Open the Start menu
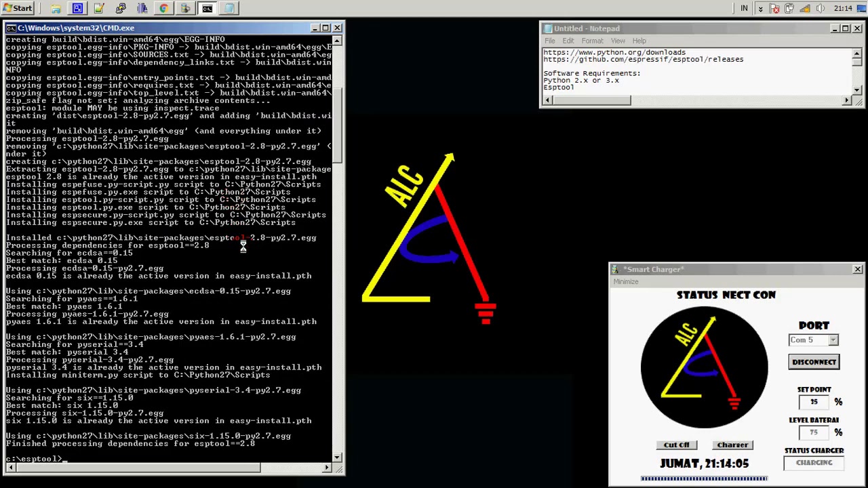This screenshot has height=488, width=868. click(x=18, y=8)
